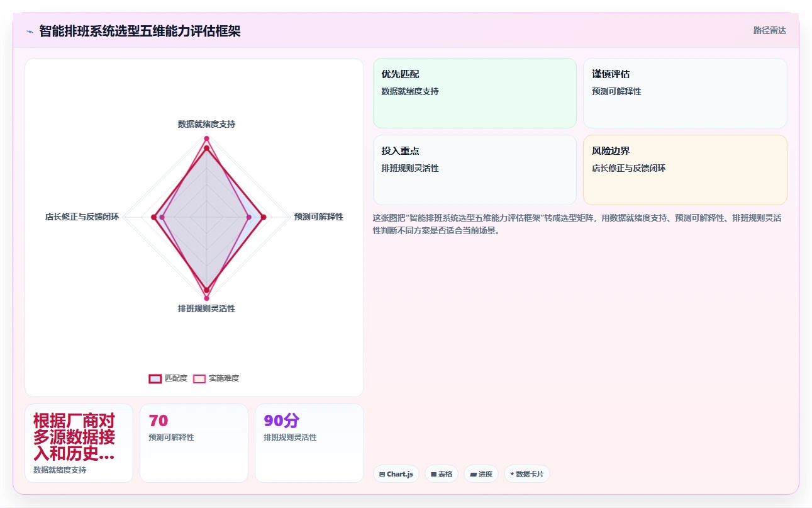Click the 店长修正与反馈闭环 radar axis label
This screenshot has height=508, width=812.
(x=82, y=217)
